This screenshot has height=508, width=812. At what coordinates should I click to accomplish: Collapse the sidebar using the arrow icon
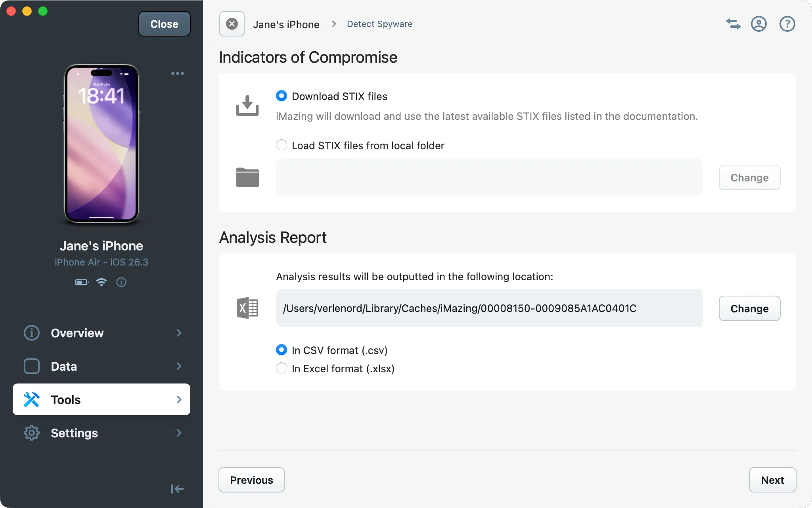[177, 489]
